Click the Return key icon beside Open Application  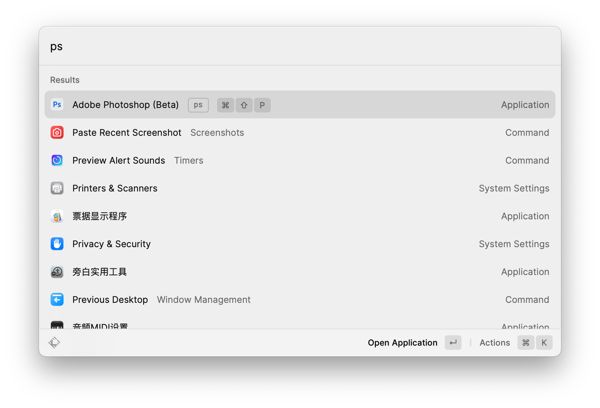pyautogui.click(x=453, y=343)
